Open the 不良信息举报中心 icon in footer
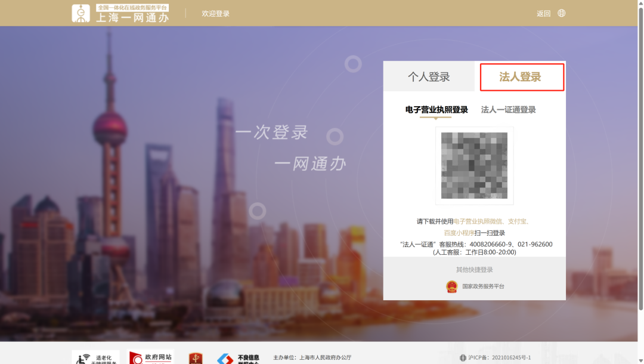Screen dimensions: 644x364 click(x=238, y=358)
